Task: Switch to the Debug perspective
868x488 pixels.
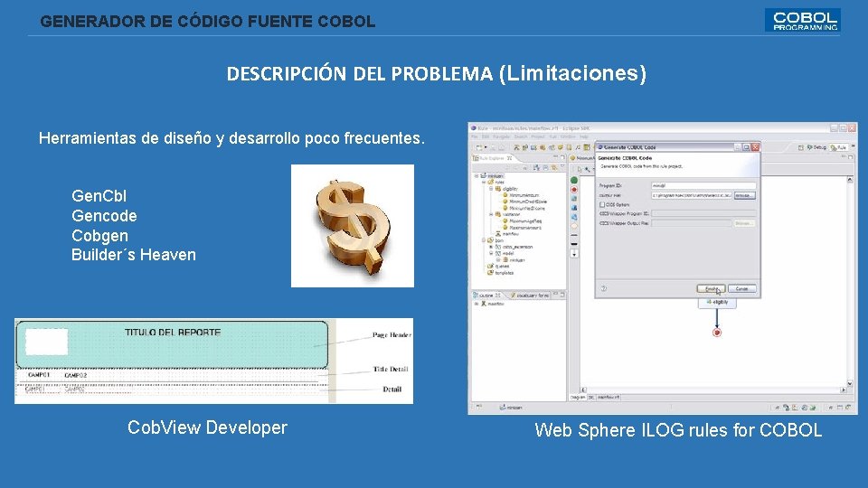Action: (x=816, y=147)
